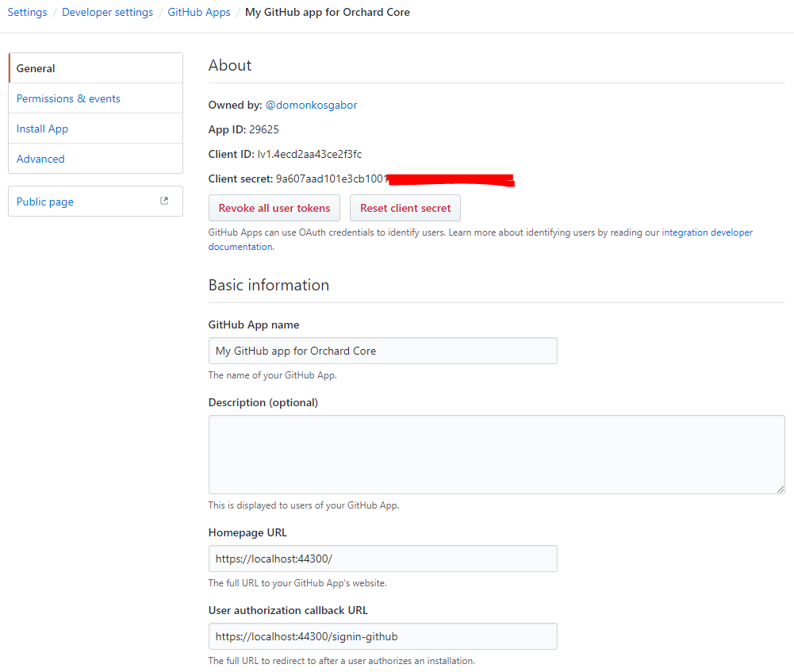
Task: Open the external link icon beside Public page
Action: [164, 201]
